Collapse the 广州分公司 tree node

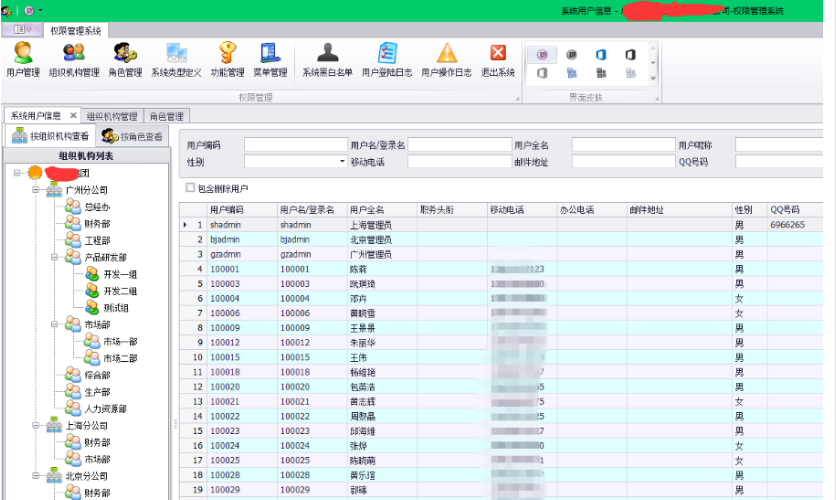click(34, 189)
